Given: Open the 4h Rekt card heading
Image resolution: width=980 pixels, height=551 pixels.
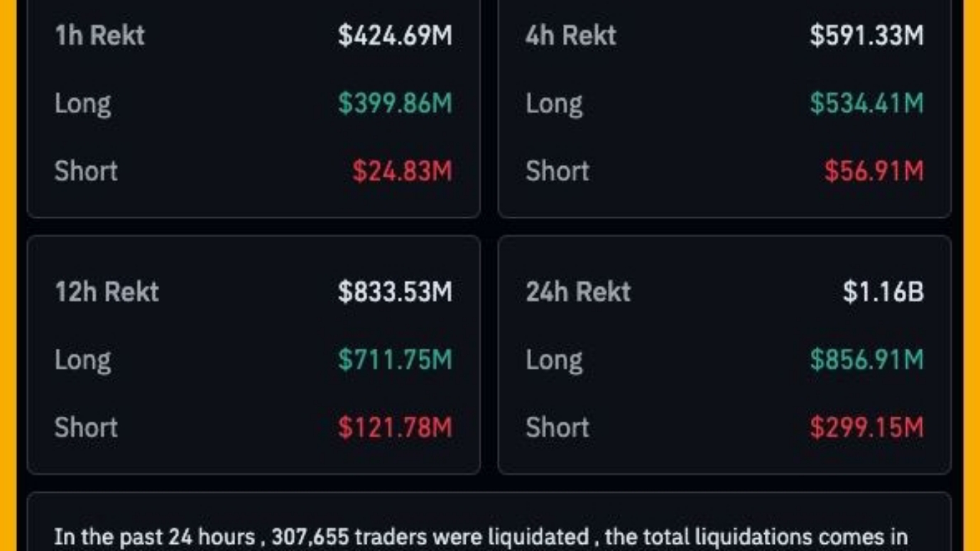Looking at the screenshot, I should 571,36.
